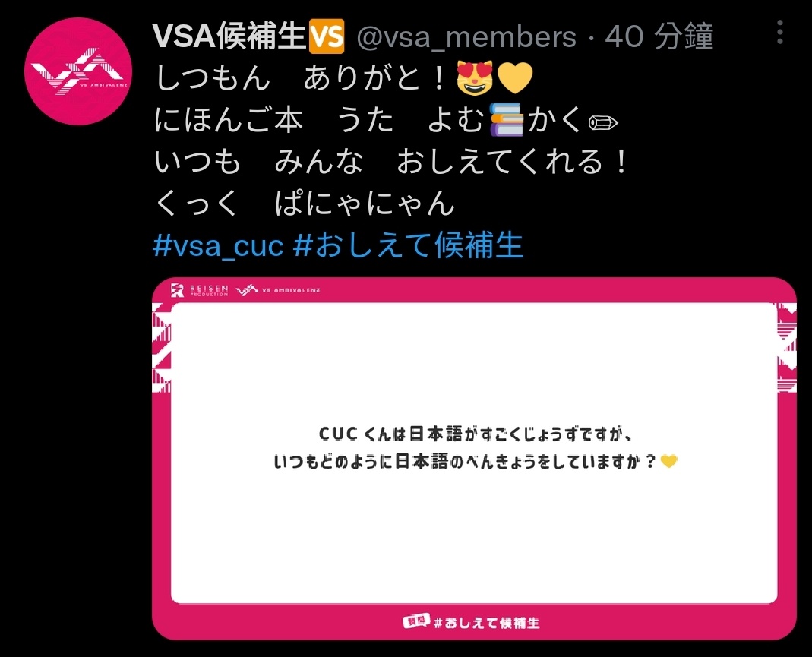Open the VSA pink profile avatar

tap(78, 71)
